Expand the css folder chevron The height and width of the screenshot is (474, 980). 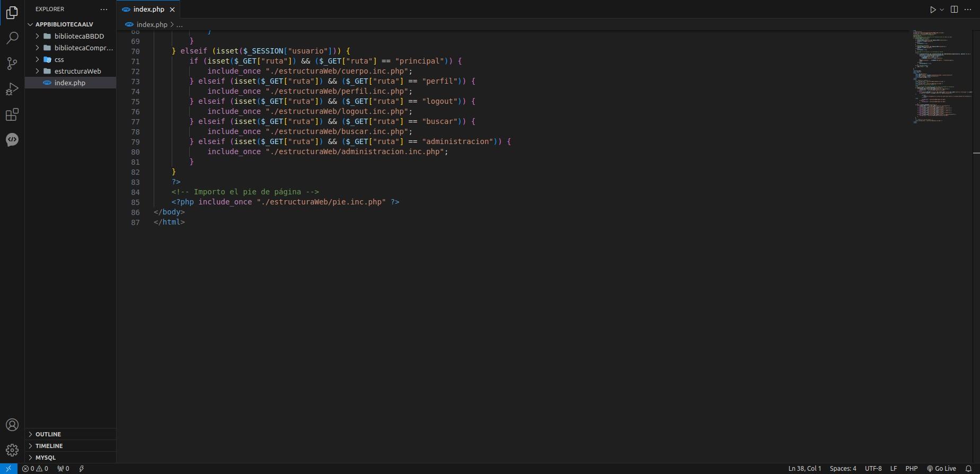click(37, 59)
